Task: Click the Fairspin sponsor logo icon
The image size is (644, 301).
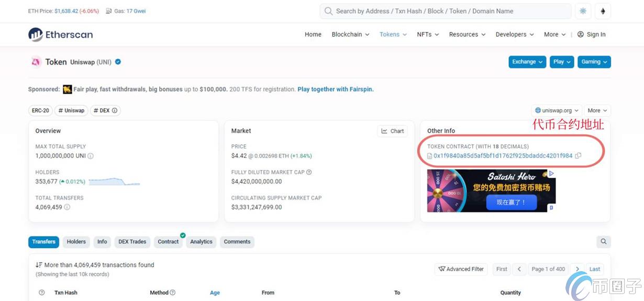Action: click(x=67, y=89)
